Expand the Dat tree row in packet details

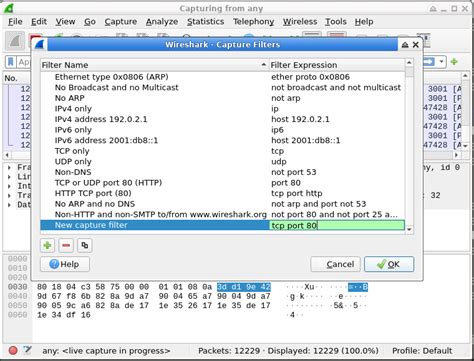pyautogui.click(x=9, y=205)
